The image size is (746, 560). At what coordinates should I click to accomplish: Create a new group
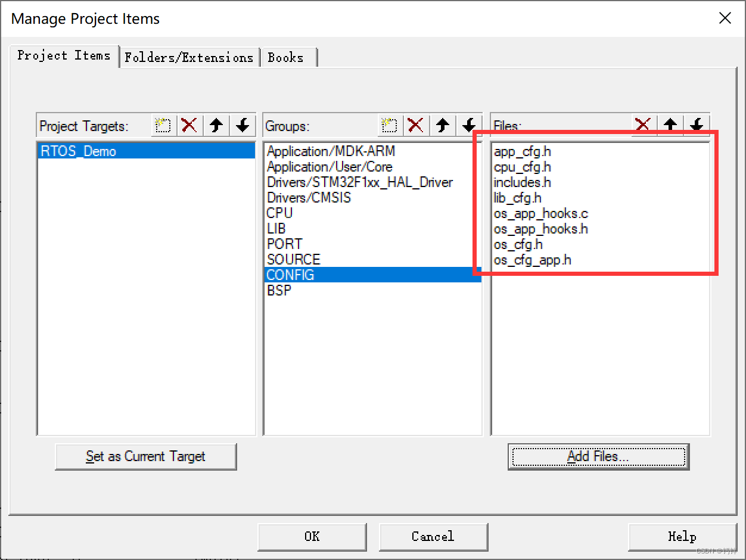click(389, 125)
